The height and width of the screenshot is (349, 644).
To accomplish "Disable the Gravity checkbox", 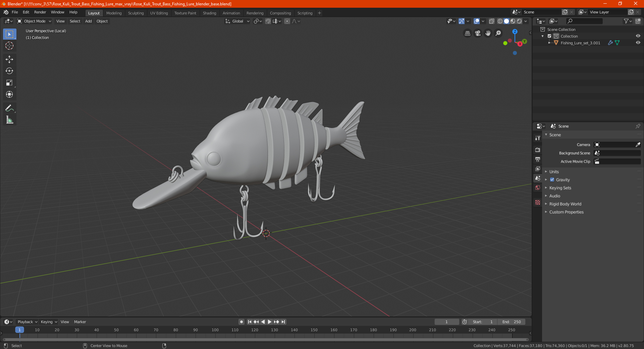I will pyautogui.click(x=552, y=180).
